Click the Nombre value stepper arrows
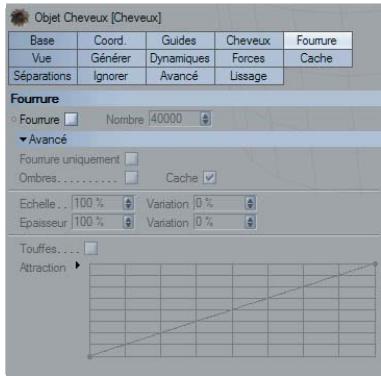Viewport: 381px width, 376px height. pyautogui.click(x=205, y=119)
